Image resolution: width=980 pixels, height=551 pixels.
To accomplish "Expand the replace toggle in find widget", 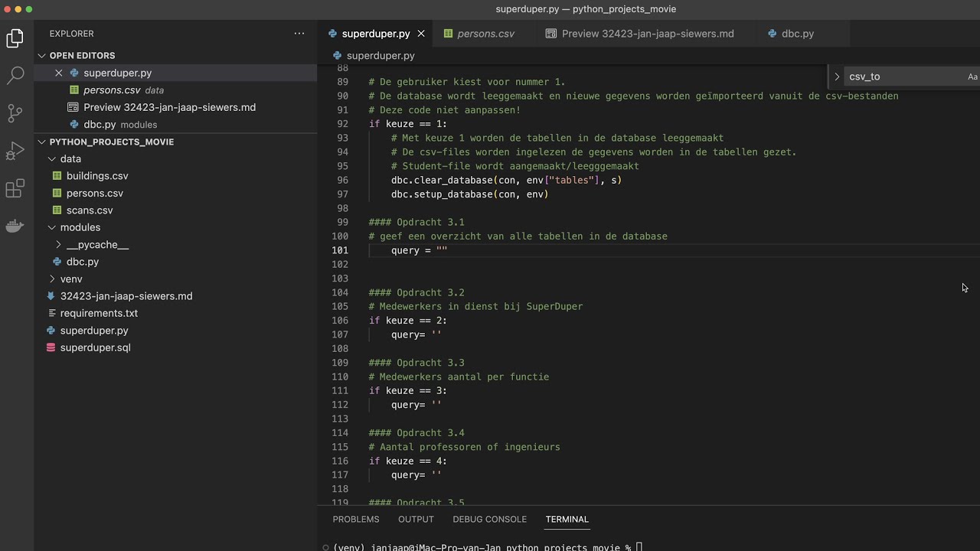I will tap(837, 77).
